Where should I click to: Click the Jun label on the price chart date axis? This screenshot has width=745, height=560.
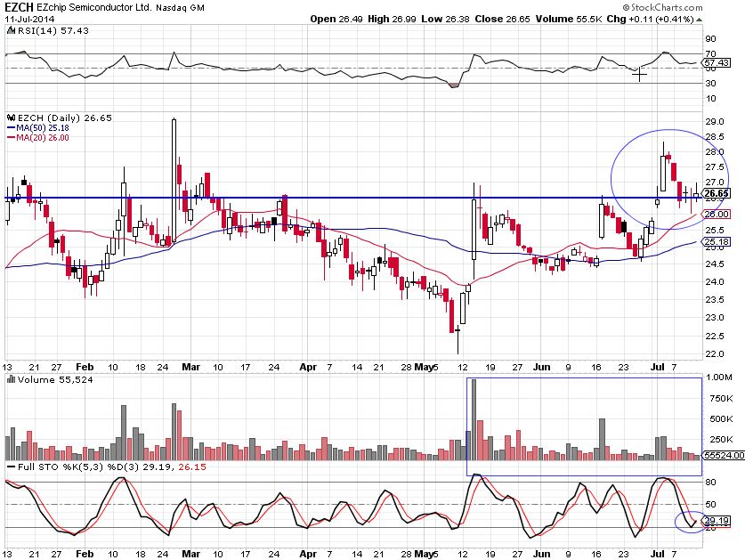(x=542, y=367)
